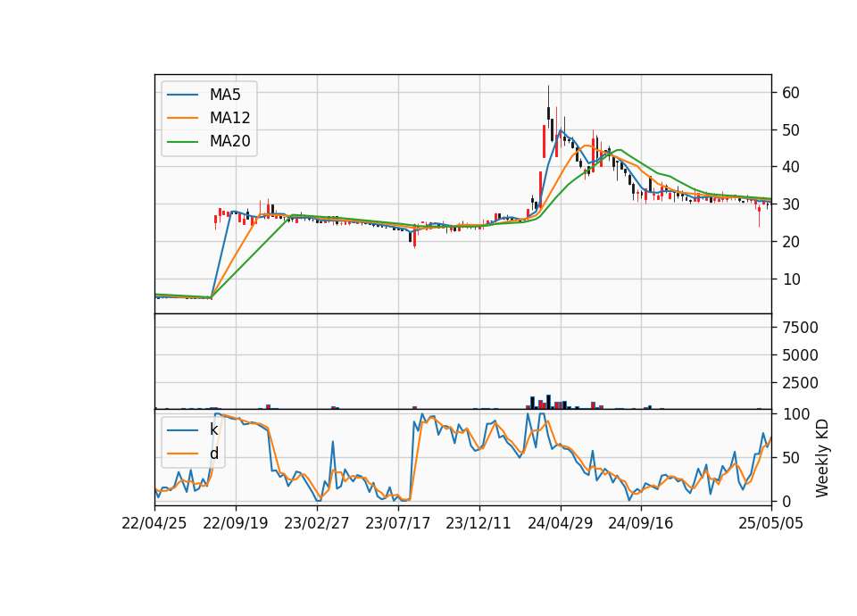Click the price axis value 20

click(791, 242)
